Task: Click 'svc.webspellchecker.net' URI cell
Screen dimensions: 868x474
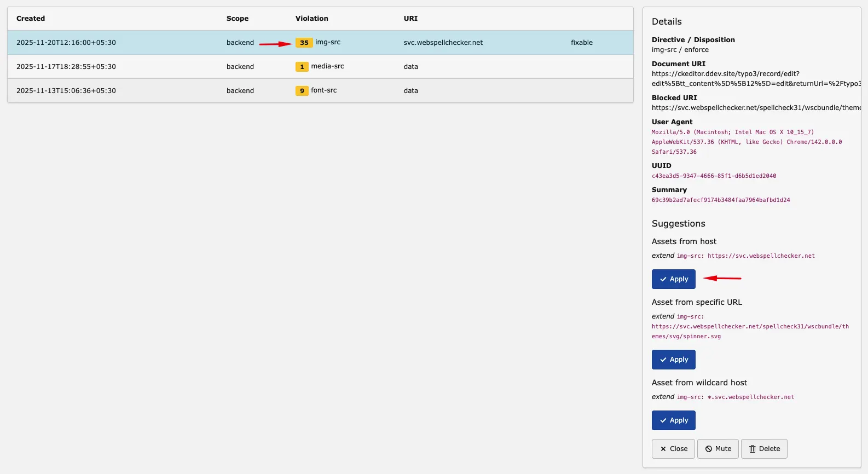Action: click(x=443, y=43)
